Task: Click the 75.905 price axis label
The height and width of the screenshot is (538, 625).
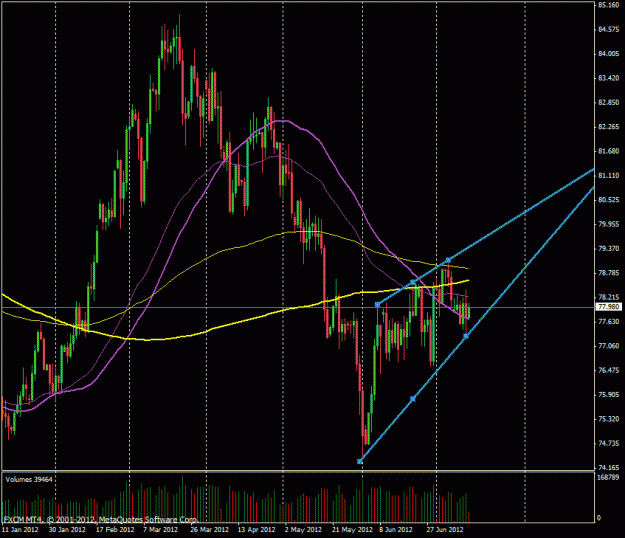Action: pyautogui.click(x=609, y=395)
